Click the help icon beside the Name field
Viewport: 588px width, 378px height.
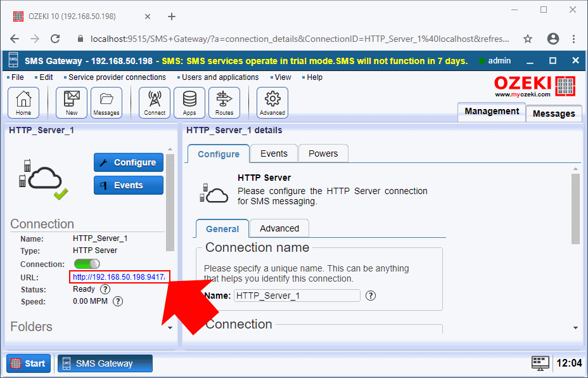tap(371, 296)
